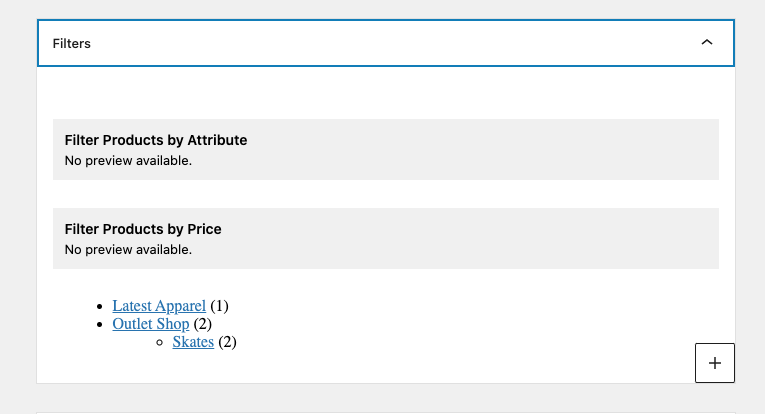Select the Filters panel title text
765x414 pixels.
pos(72,43)
